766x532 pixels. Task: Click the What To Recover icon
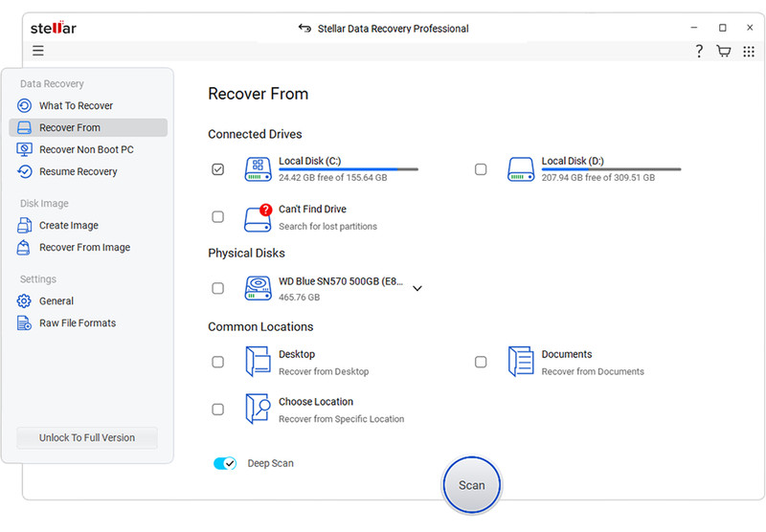[x=25, y=105]
